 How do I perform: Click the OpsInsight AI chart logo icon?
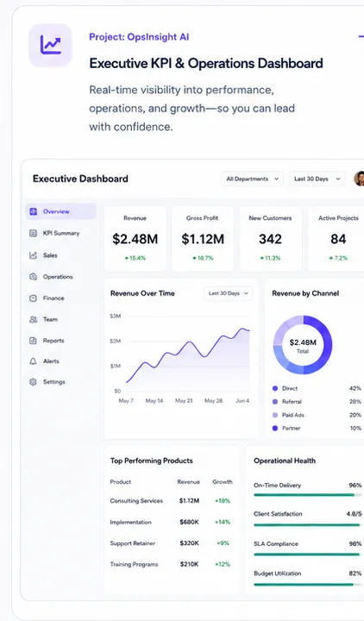(x=50, y=45)
